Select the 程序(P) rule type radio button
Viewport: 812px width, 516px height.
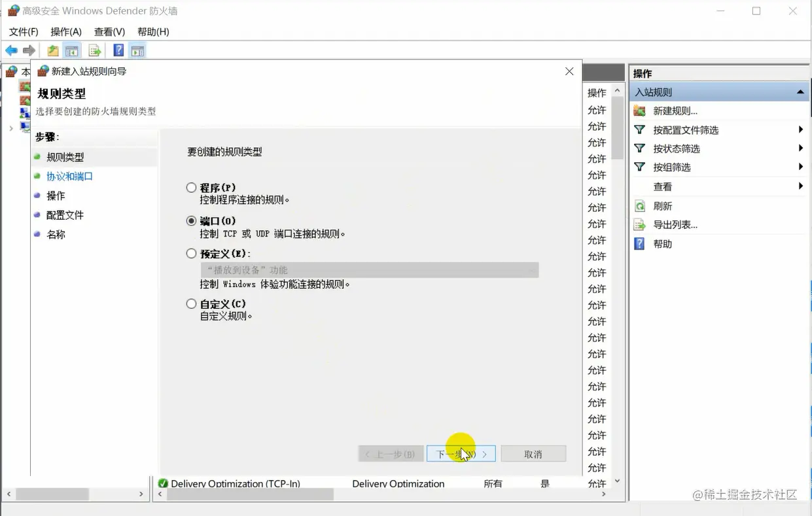[191, 188]
